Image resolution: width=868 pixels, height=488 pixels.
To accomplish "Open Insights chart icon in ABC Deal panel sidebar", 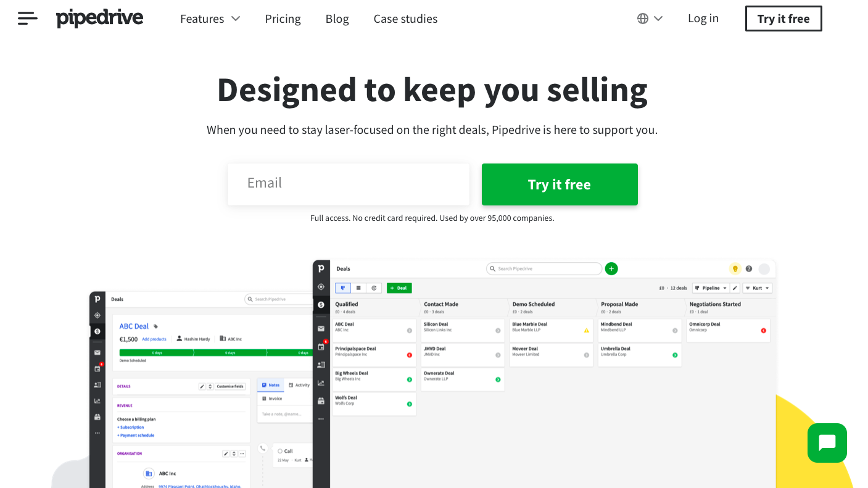I will coord(97,400).
